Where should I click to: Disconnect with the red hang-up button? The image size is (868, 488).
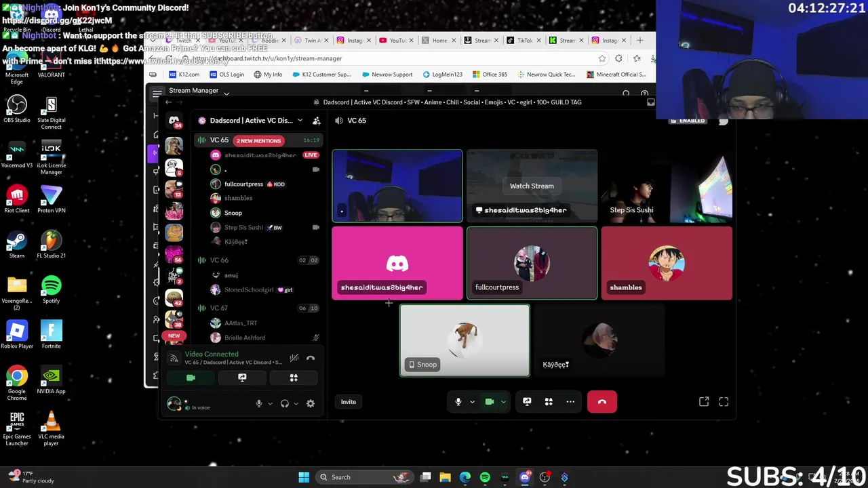point(602,402)
